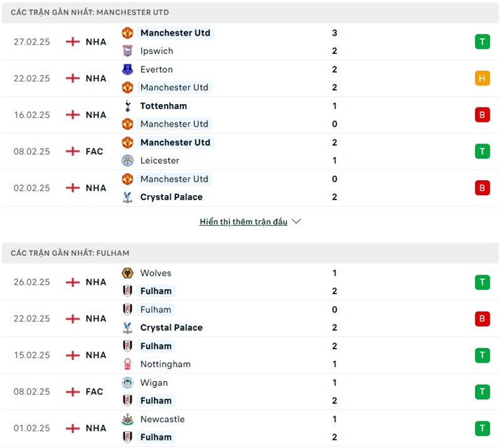Click red B badge for Fulham–Crystal Palace match
Image resolution: width=502 pixels, height=448 pixels.
pyautogui.click(x=482, y=319)
